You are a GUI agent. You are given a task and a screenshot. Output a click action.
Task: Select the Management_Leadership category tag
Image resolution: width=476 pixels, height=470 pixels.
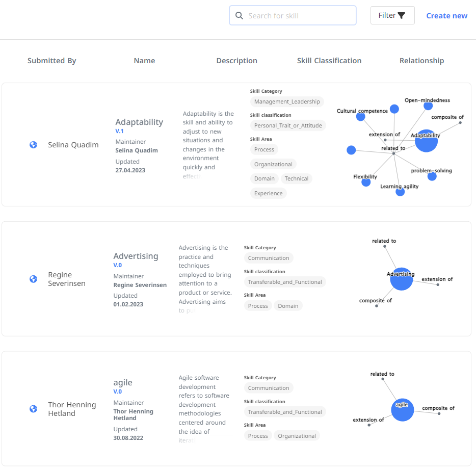(287, 101)
